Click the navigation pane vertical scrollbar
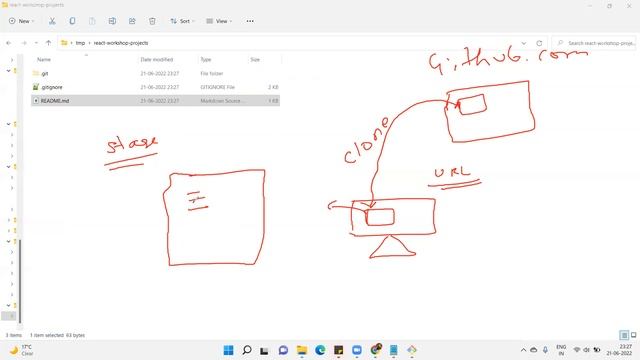This screenshot has width=640, height=360. click(x=20, y=282)
